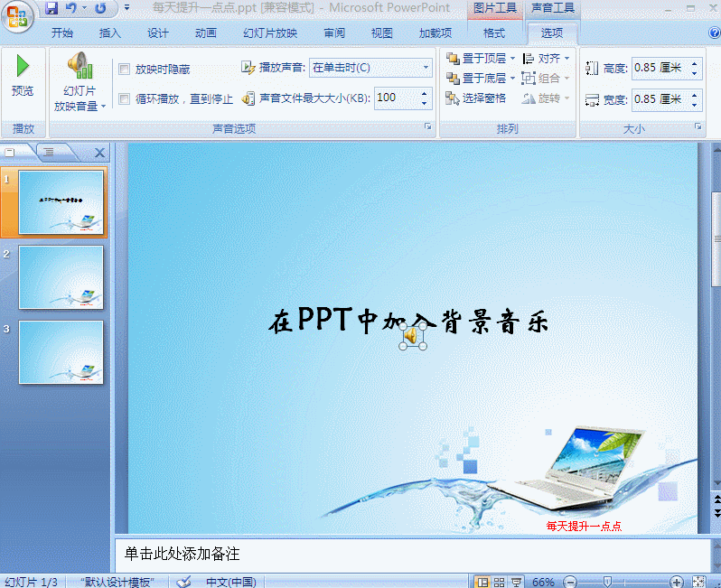The width and height of the screenshot is (721, 588).
Task: Zoom out with the minus button
Action: [570, 582]
